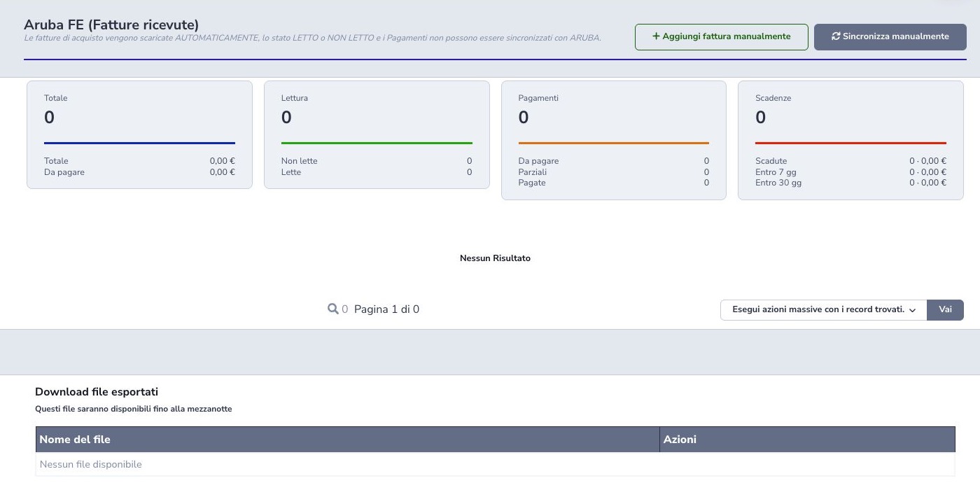Click 'Entro 30 gg' in Scadenze card
980x490 pixels.
click(x=850, y=183)
